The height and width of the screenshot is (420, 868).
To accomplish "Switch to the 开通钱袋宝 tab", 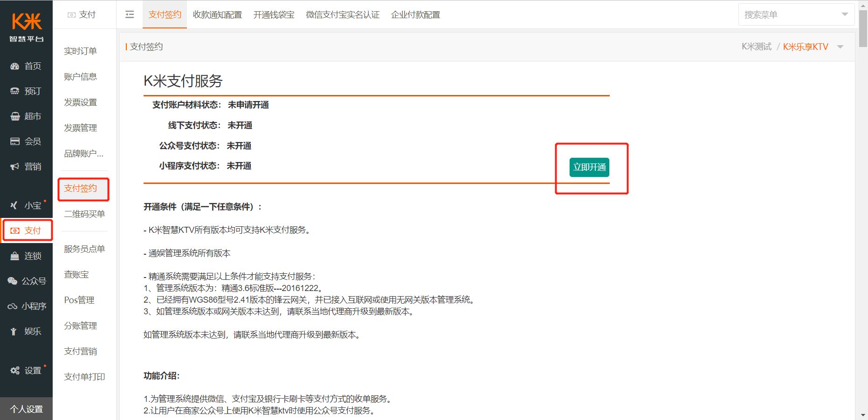I will click(274, 14).
